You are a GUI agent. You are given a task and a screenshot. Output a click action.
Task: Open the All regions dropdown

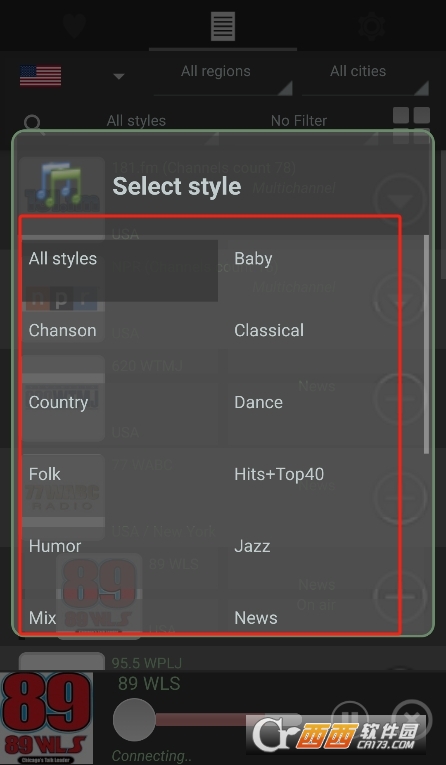tap(223, 78)
